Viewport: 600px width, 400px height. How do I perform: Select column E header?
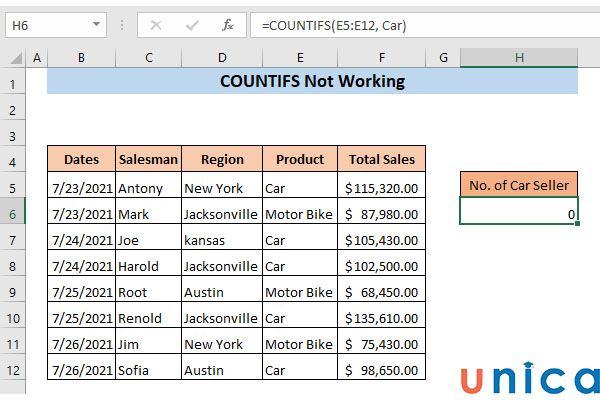(x=300, y=59)
